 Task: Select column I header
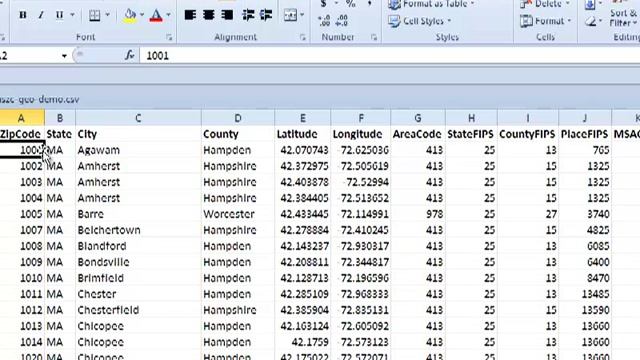coord(528,118)
